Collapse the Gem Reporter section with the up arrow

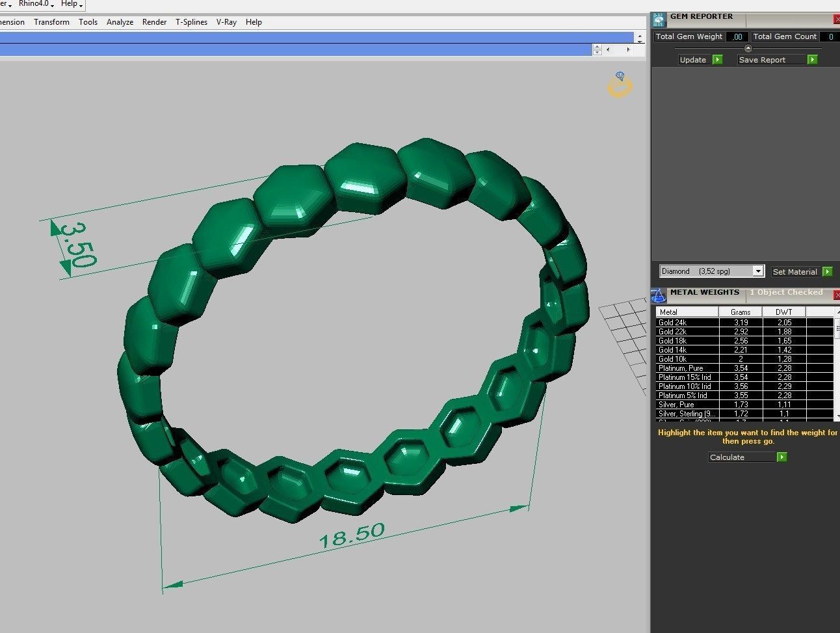coord(748,48)
